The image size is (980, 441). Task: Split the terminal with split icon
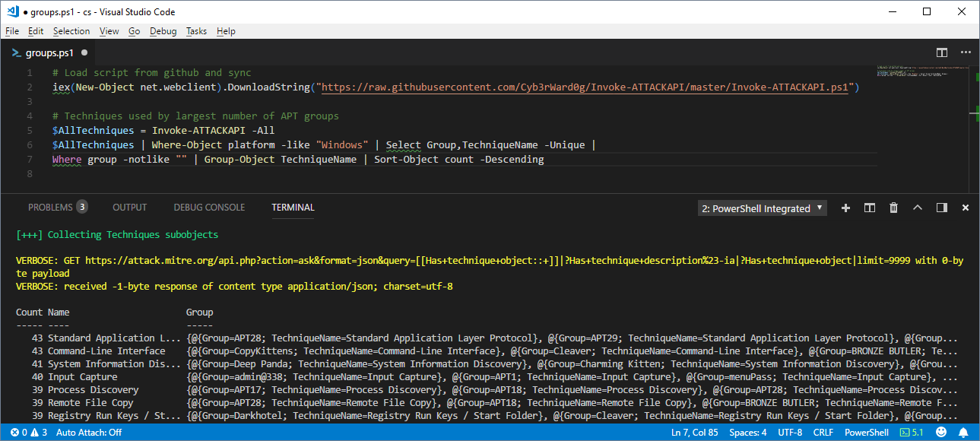[870, 208]
